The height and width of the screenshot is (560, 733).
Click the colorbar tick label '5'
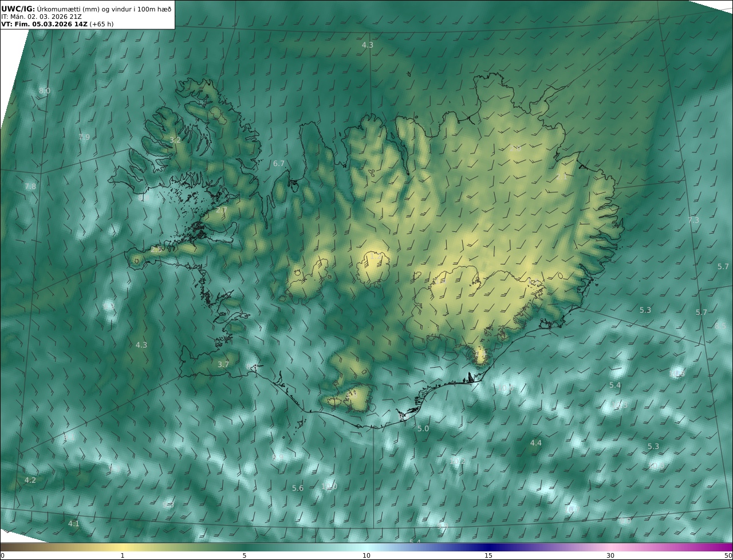point(245,555)
